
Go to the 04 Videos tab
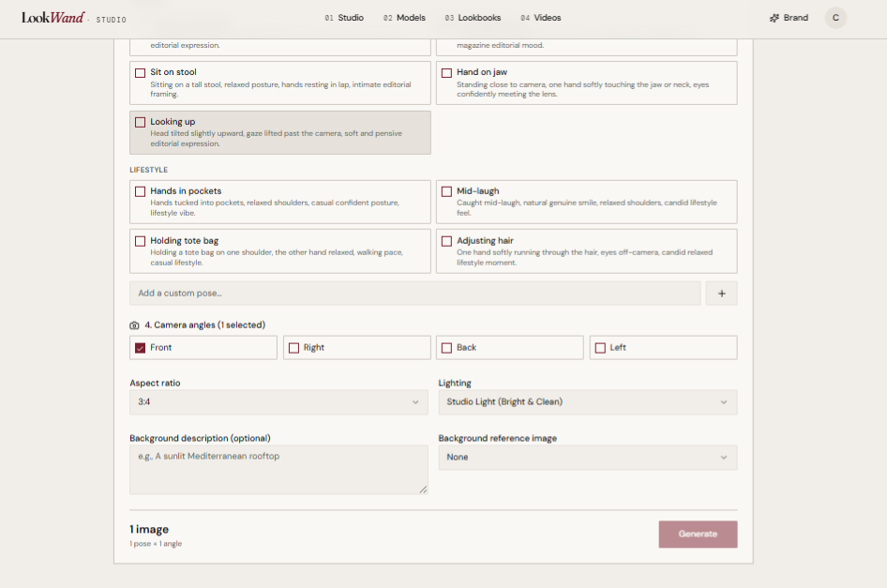click(x=540, y=18)
